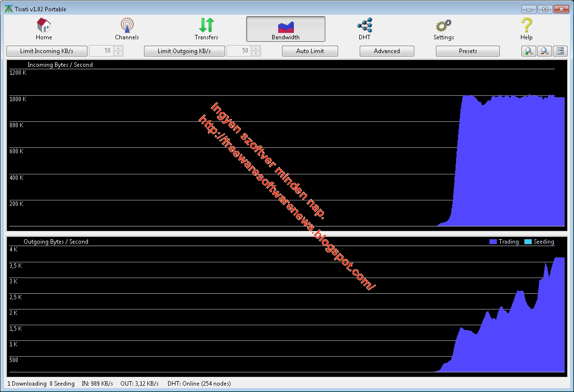Click the 1 Downloading status text

tap(27, 384)
